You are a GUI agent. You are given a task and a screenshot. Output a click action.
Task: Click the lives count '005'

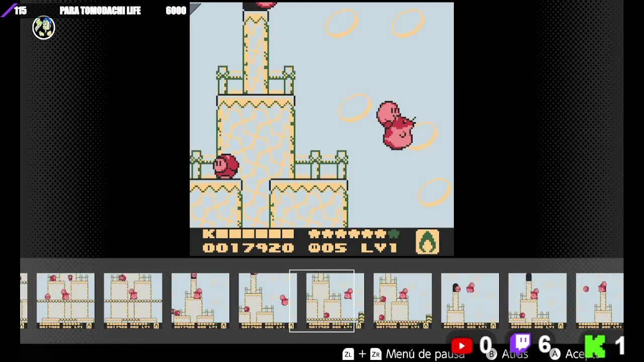tap(328, 248)
